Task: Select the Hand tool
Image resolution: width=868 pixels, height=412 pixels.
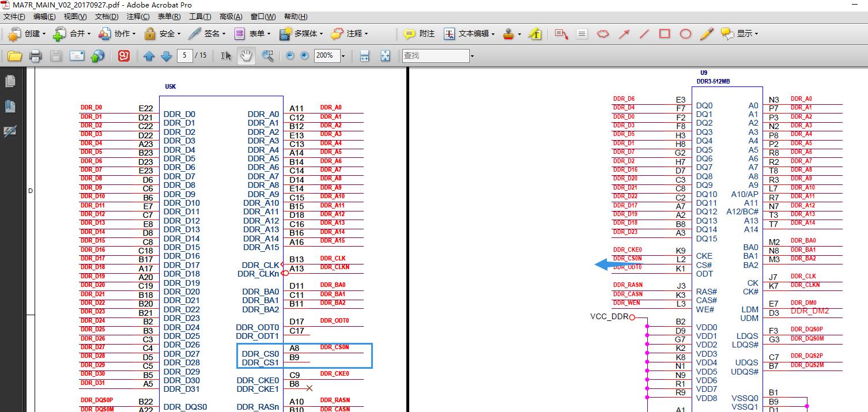Action: tap(247, 56)
